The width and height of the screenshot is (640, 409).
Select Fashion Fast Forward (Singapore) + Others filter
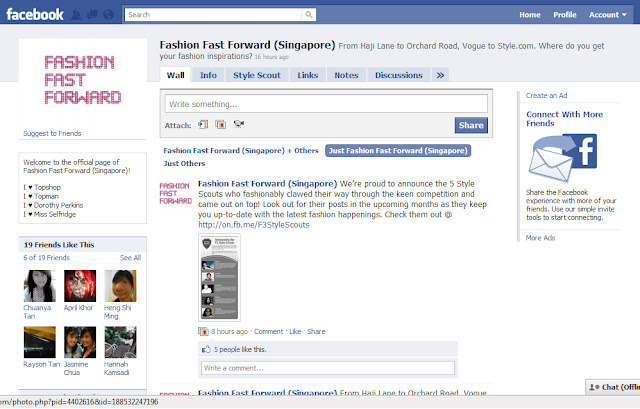(241, 151)
